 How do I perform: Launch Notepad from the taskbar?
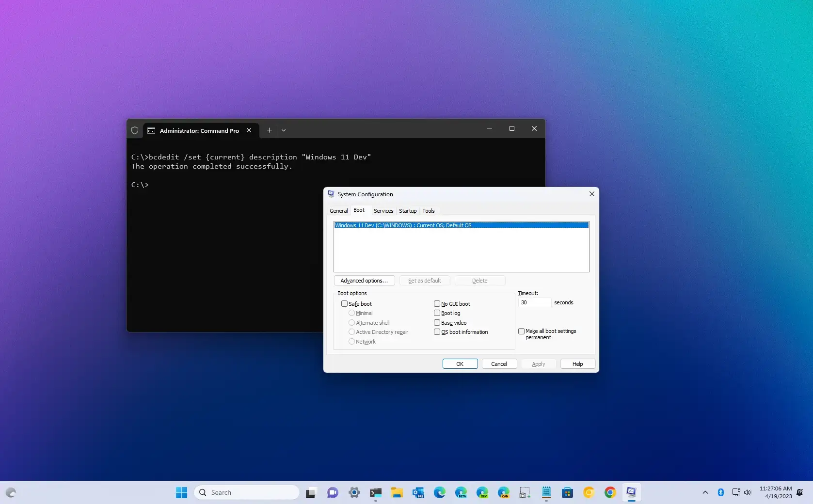[545, 492]
